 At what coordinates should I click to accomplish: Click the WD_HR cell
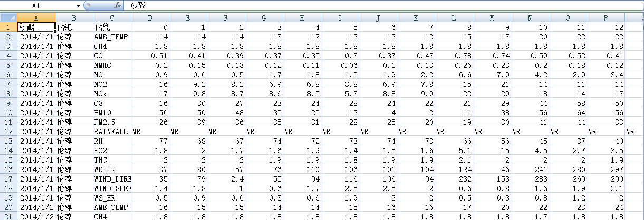pos(112,169)
